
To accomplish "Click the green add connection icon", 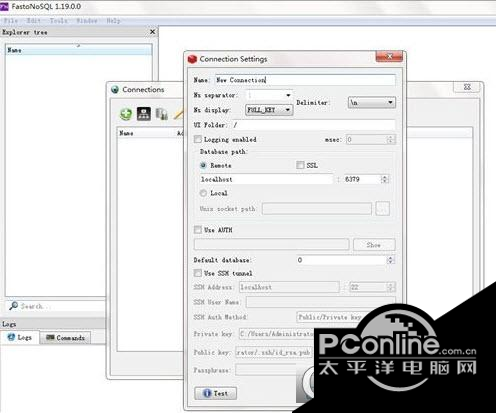I will click(x=126, y=114).
